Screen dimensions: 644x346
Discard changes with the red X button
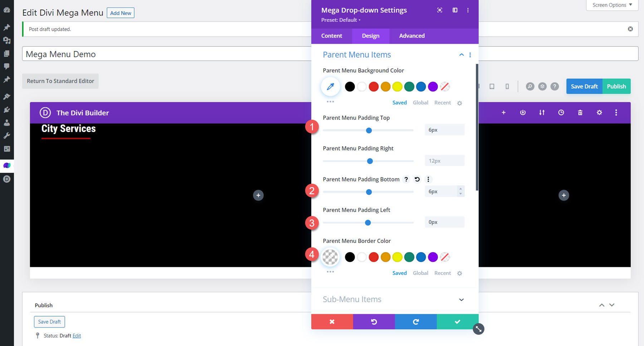[x=332, y=321]
